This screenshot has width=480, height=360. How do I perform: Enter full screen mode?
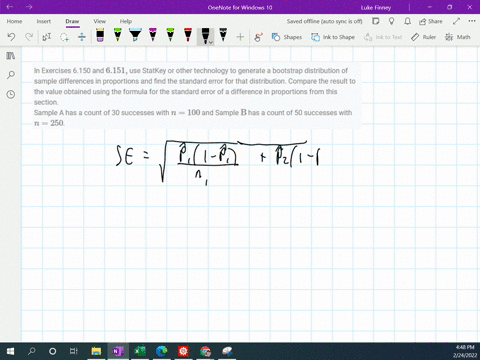456,21
